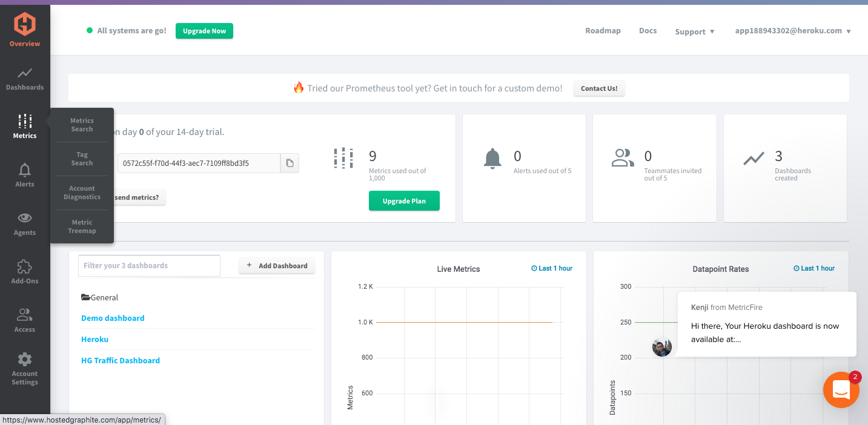Open the Heroku dashboard link
Screen dimensions: 868x425
[94, 339]
